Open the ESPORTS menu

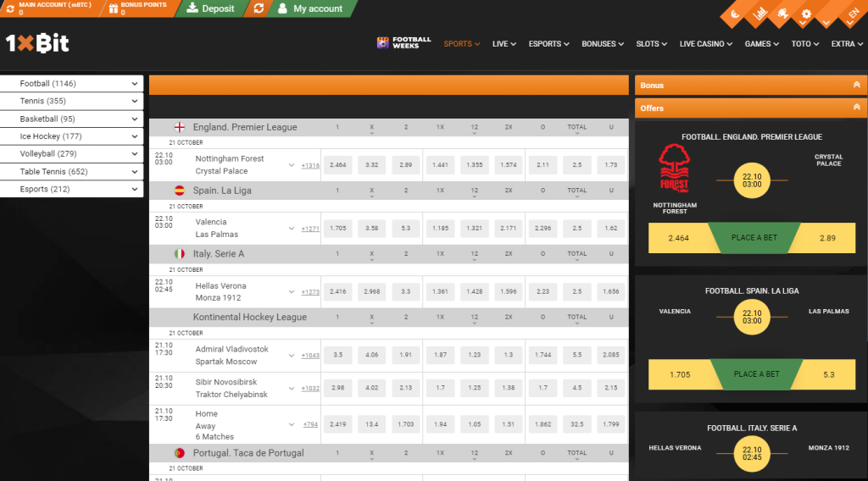pos(548,44)
